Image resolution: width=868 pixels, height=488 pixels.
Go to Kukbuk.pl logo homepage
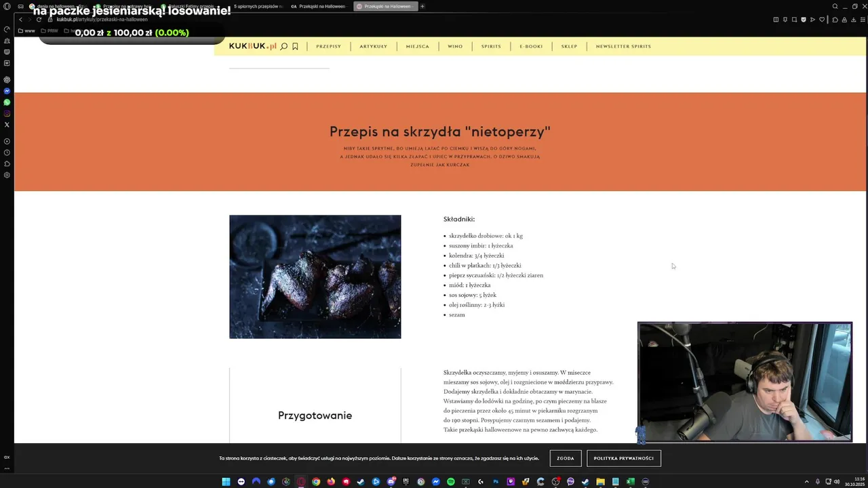(252, 46)
